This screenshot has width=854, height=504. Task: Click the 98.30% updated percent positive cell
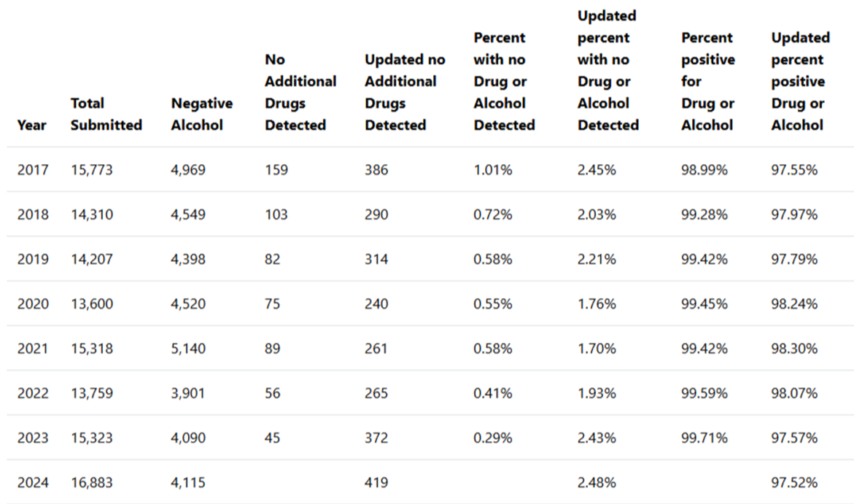pos(794,349)
